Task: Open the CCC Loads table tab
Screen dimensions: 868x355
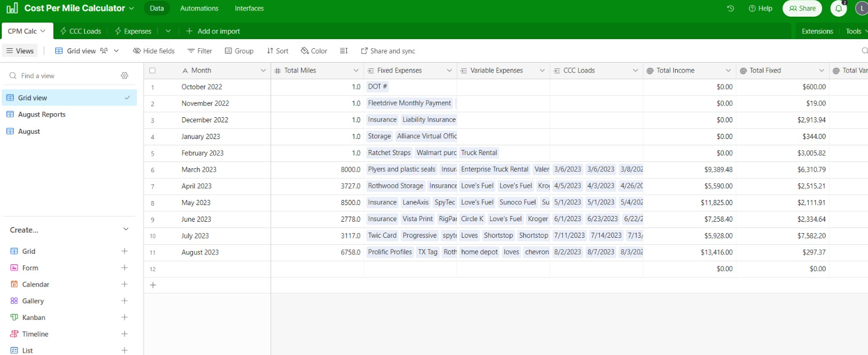Action: coord(80,31)
